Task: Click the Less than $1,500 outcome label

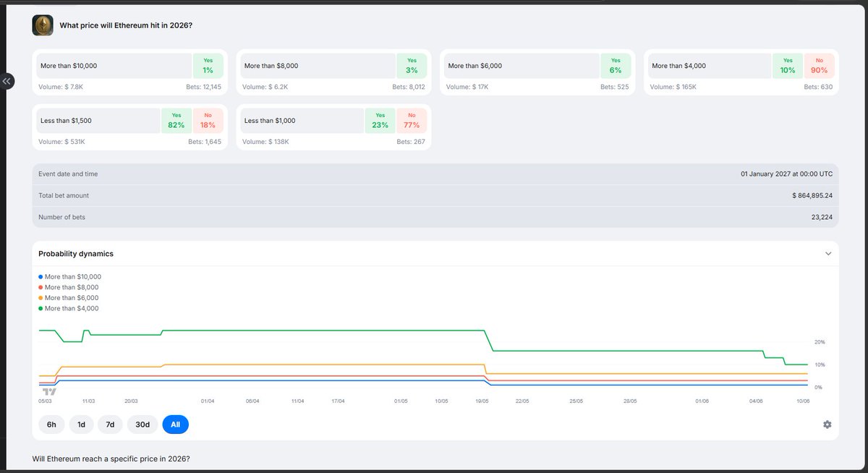Action: tap(66, 121)
